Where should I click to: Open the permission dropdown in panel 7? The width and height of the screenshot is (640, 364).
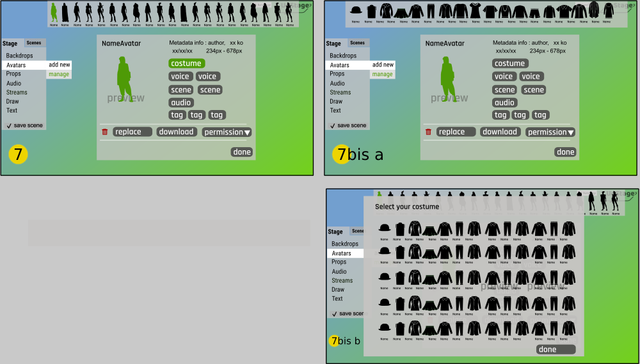click(x=227, y=132)
